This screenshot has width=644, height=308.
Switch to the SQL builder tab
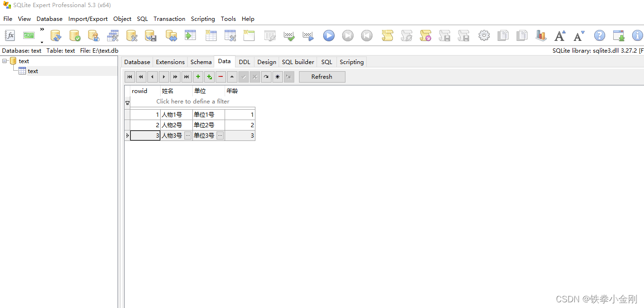click(x=297, y=62)
